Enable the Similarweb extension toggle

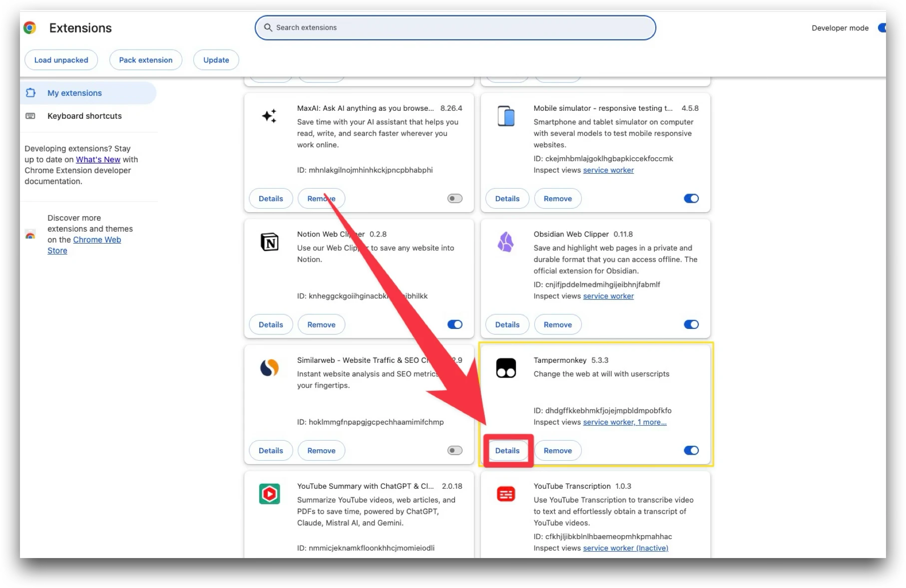455,451
